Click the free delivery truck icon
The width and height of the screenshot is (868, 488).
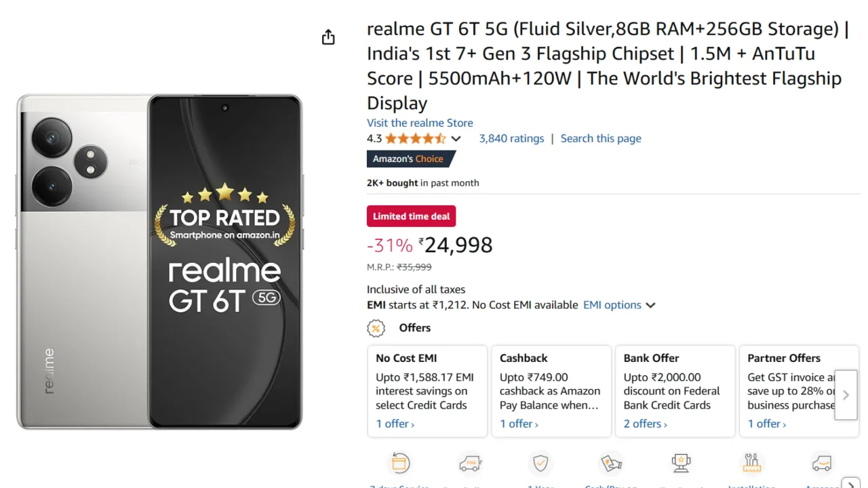click(x=470, y=464)
